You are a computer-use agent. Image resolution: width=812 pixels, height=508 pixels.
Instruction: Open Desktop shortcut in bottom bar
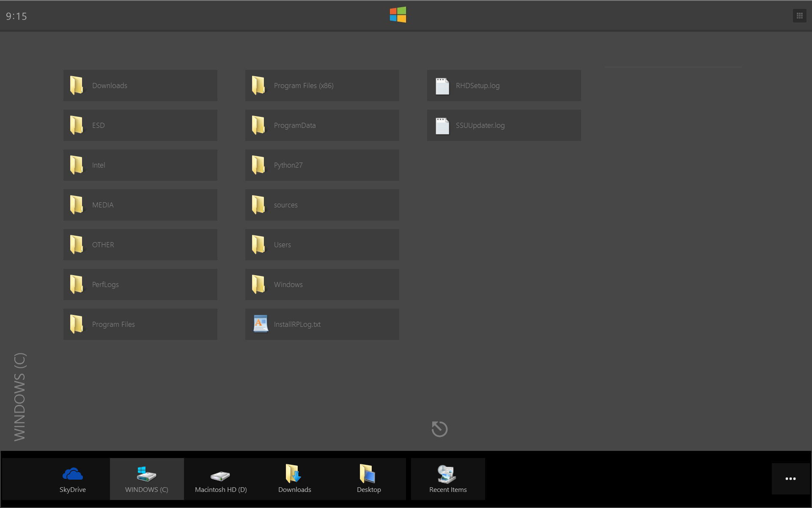369,479
